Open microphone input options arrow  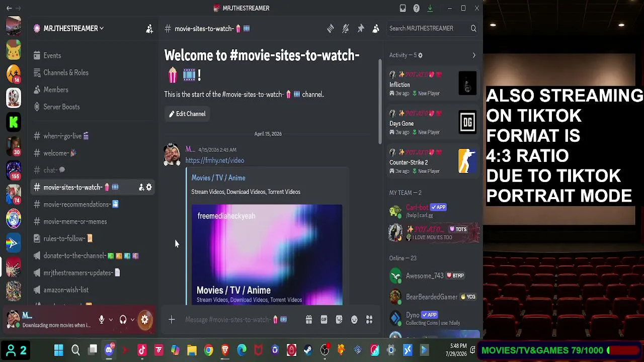(x=111, y=320)
